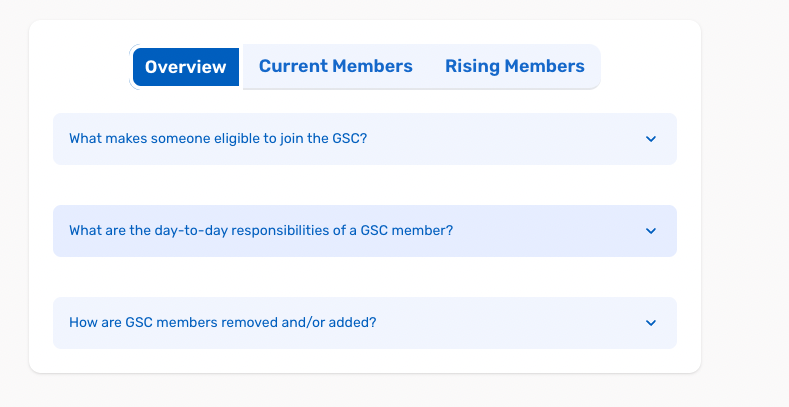Toggle the first FAQ row's down arrow
The image size is (789, 407).
(x=651, y=139)
